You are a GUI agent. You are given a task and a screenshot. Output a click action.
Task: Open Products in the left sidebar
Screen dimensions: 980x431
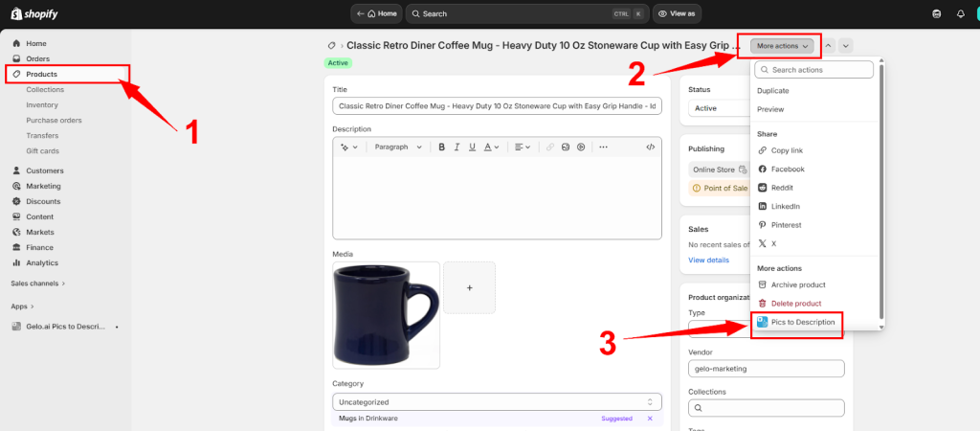coord(41,74)
